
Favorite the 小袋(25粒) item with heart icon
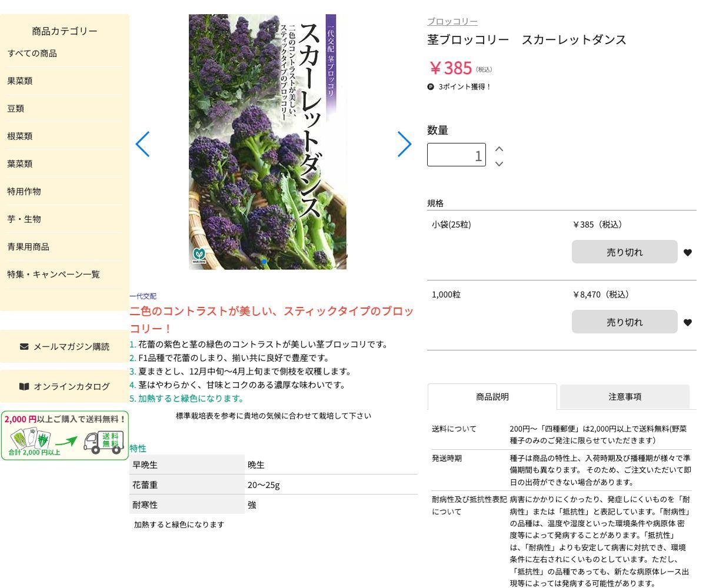687,253
